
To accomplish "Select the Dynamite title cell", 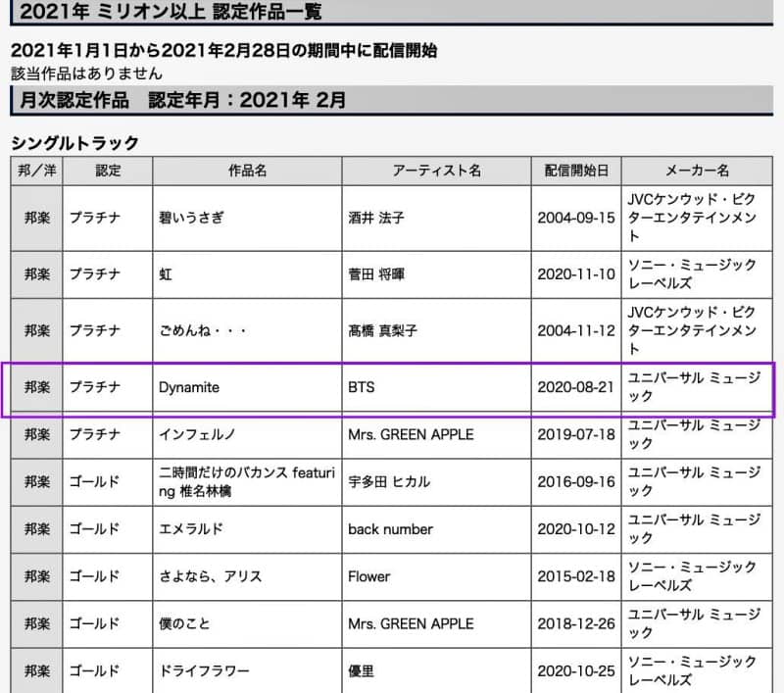I will click(189, 387).
